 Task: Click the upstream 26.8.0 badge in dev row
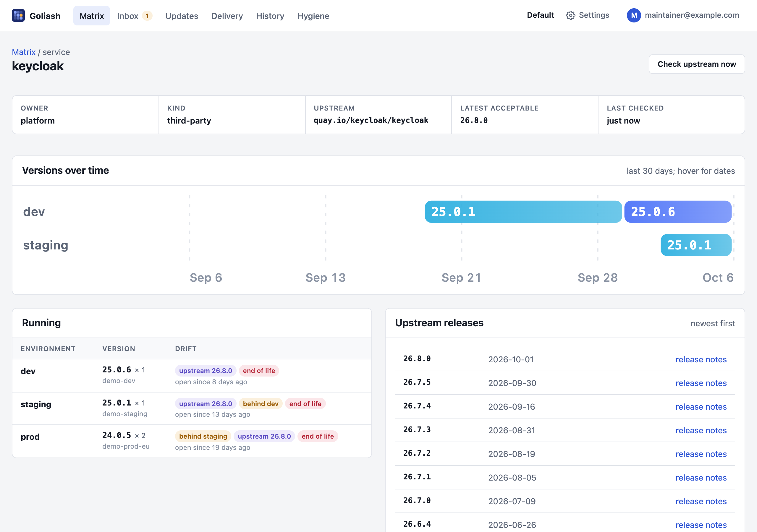(206, 371)
